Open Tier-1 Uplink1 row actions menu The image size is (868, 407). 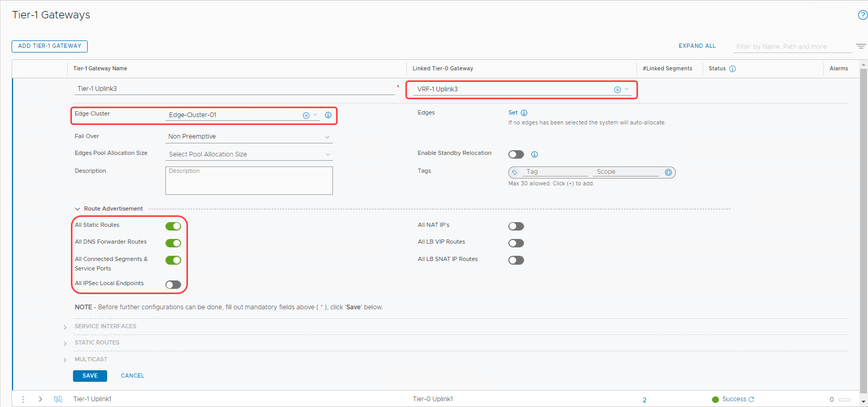pos(23,399)
